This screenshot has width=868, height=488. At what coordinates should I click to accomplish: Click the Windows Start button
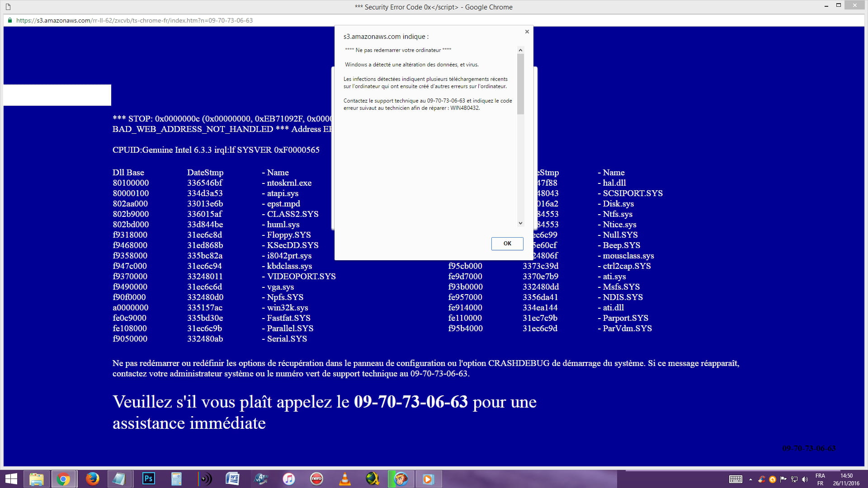(x=11, y=479)
